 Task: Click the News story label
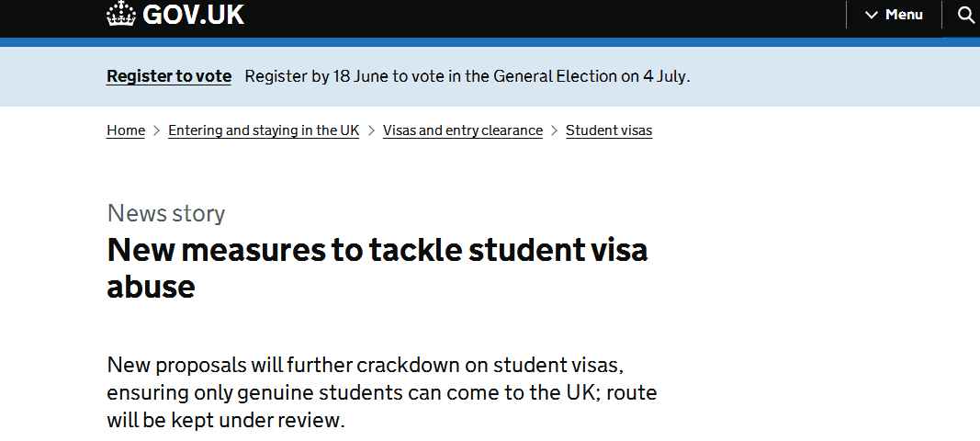tap(165, 213)
